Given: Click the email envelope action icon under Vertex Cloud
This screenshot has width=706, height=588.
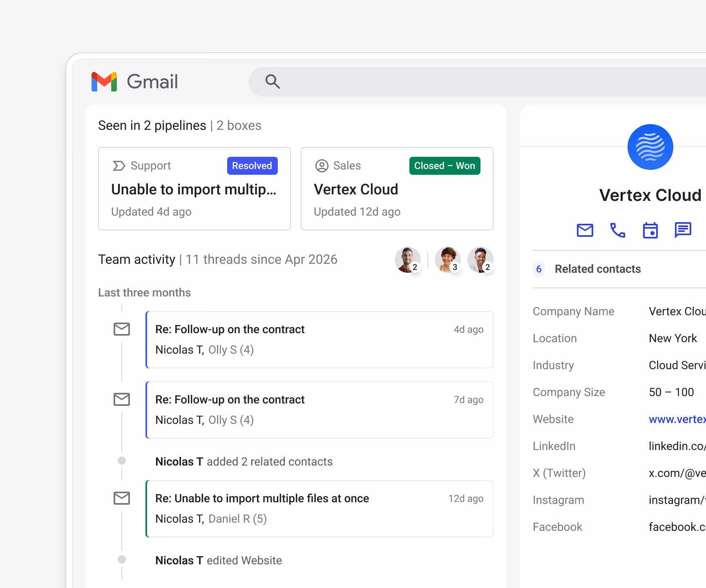Looking at the screenshot, I should [585, 230].
